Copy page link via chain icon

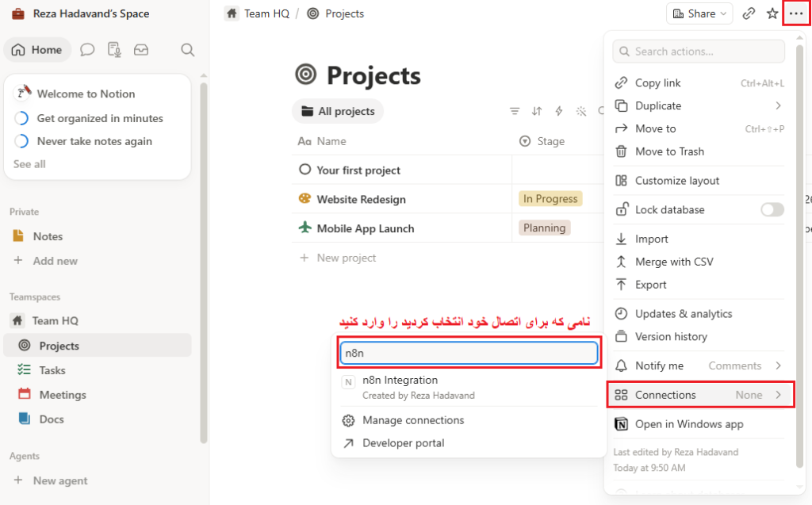pos(749,13)
